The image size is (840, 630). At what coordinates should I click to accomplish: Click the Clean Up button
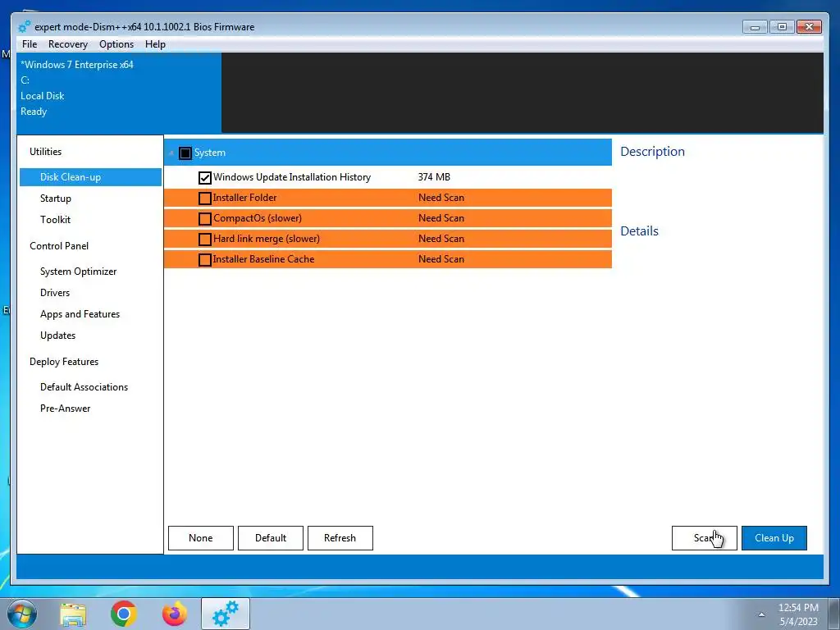point(774,538)
